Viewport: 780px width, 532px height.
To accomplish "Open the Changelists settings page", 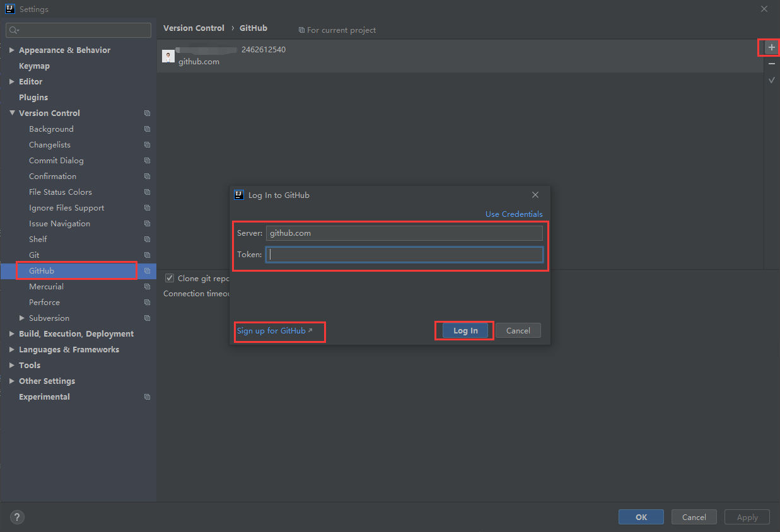I will coord(50,145).
